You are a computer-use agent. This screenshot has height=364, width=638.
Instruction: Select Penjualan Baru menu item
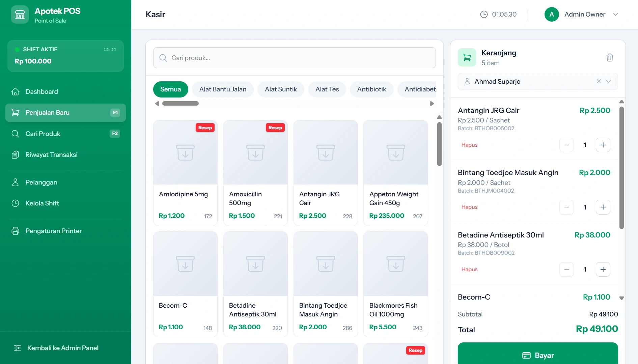(65, 113)
